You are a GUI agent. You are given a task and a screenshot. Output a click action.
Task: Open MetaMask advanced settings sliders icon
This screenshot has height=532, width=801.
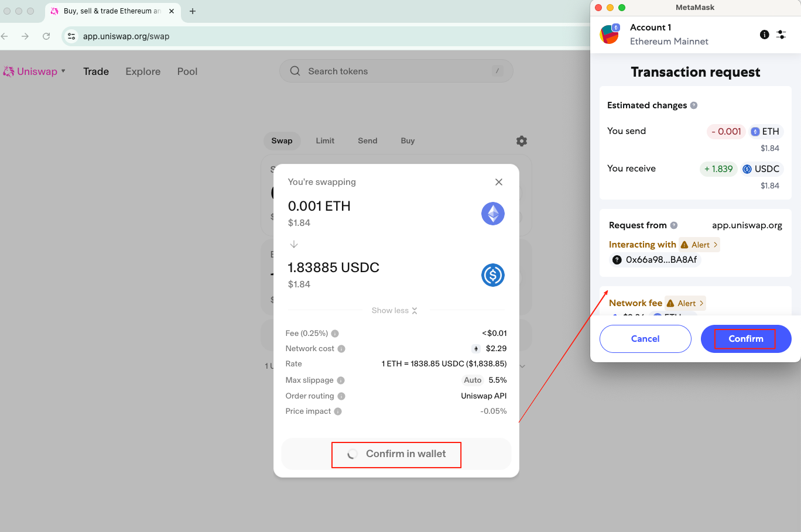[x=781, y=35]
